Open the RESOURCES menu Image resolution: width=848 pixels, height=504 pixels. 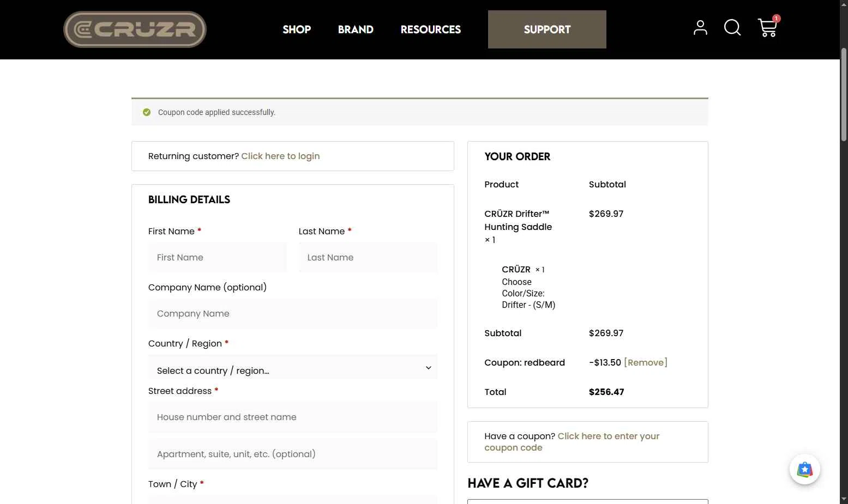coord(431,29)
